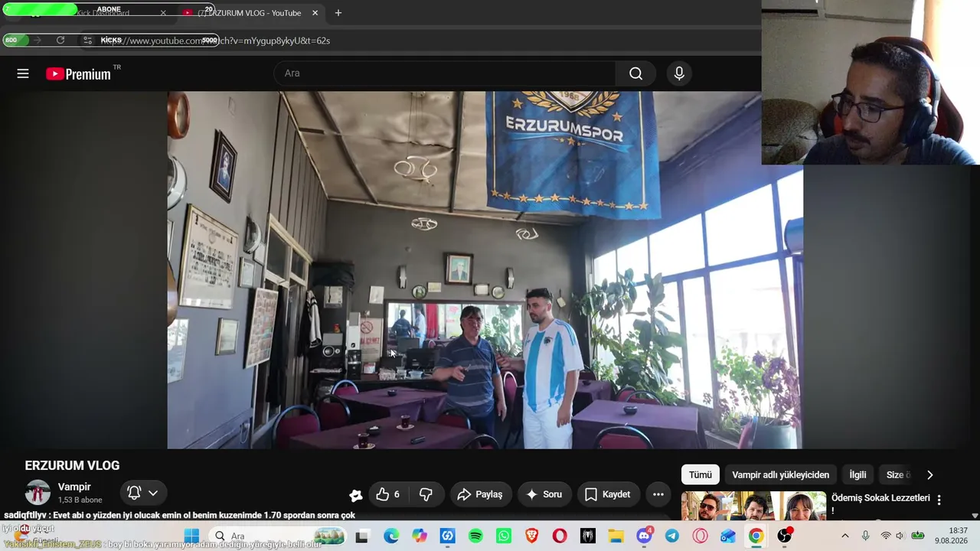Screen dimensions: 980x551
Task: Click the ERZURUM VLOG title text
Action: [72, 465]
